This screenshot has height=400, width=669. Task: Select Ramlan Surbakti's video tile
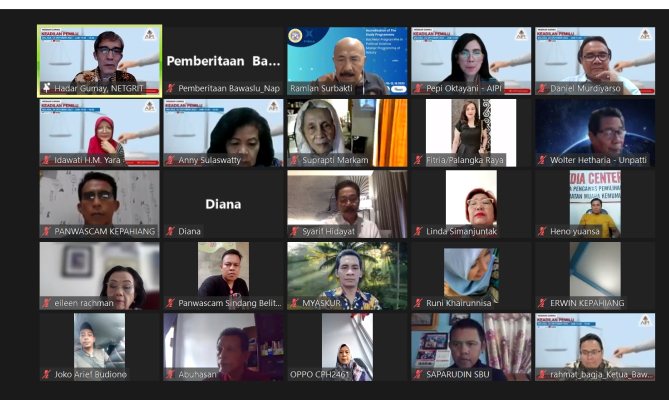(x=347, y=56)
